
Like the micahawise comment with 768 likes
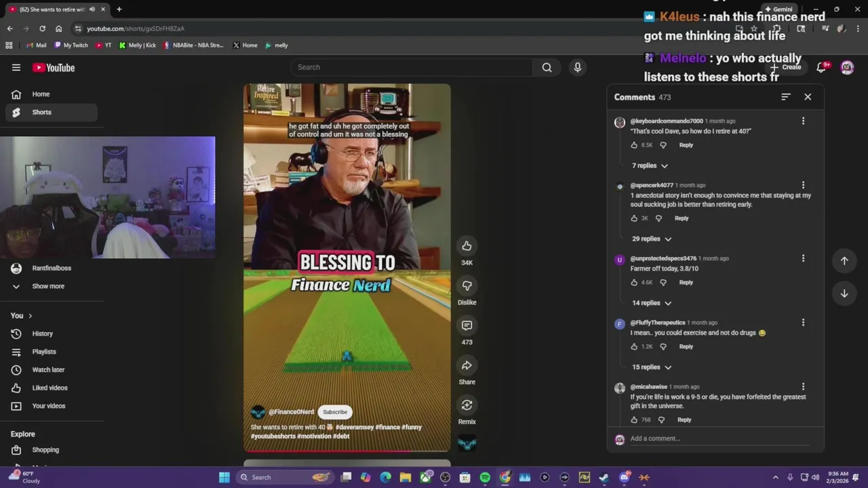click(x=634, y=420)
